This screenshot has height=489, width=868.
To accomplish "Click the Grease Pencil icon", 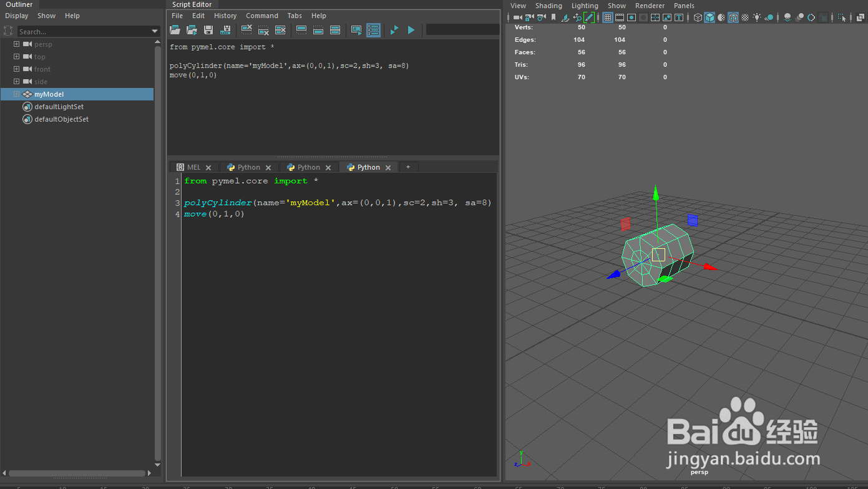I will (589, 17).
